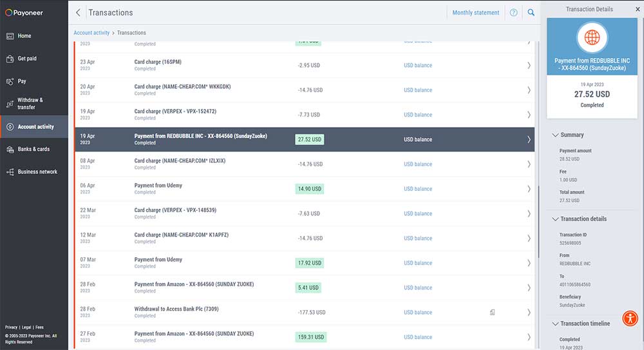Click the back arrow beside Transactions
Image resolution: width=644 pixels, height=350 pixels.
coord(78,12)
